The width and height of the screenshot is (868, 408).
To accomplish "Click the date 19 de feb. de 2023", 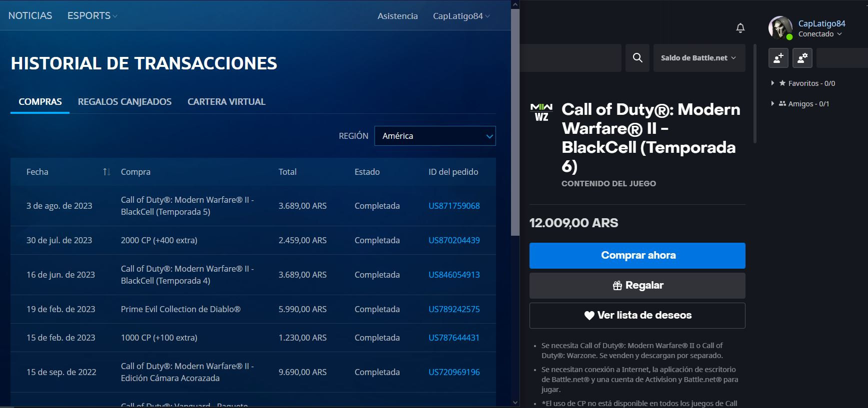I will [x=60, y=309].
